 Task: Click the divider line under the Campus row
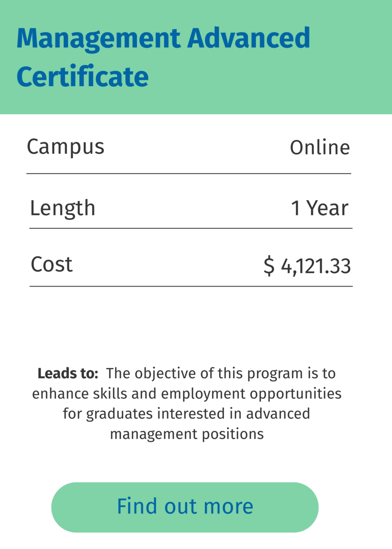[x=189, y=174]
